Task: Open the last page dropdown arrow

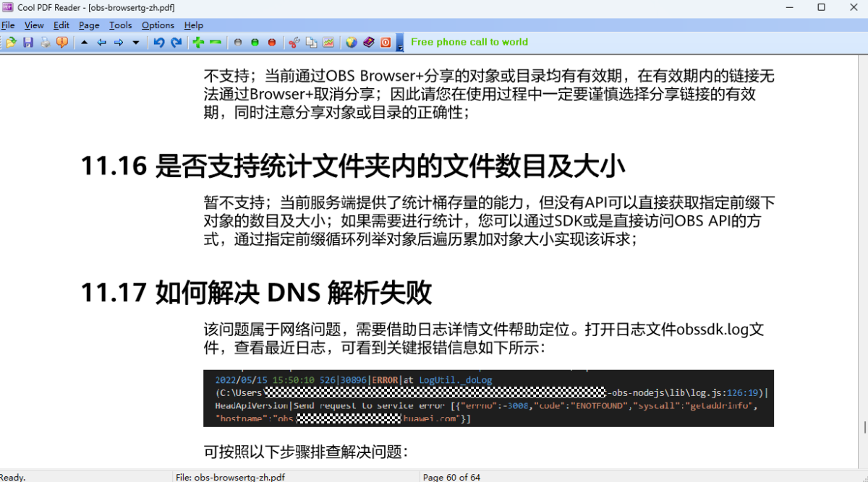Action: [x=136, y=43]
